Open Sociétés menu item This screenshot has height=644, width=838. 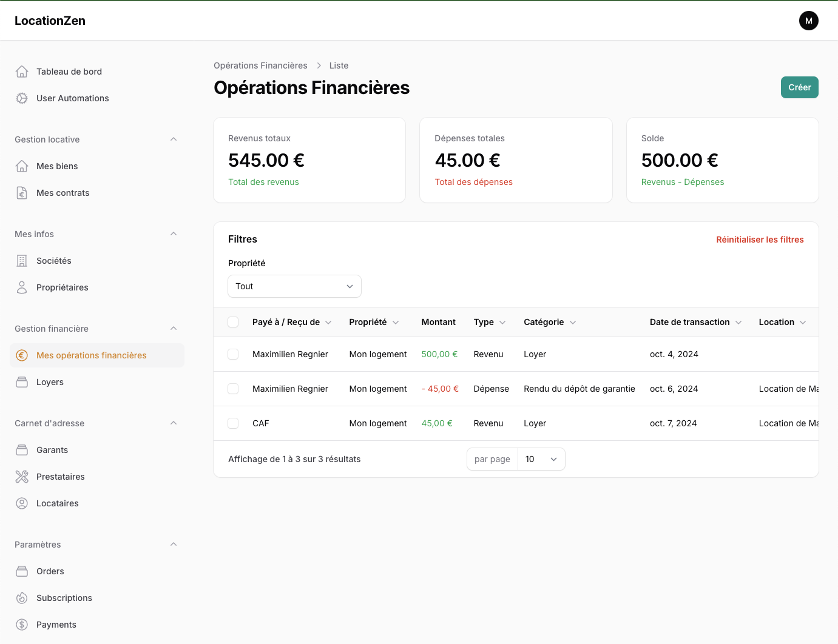97,261
